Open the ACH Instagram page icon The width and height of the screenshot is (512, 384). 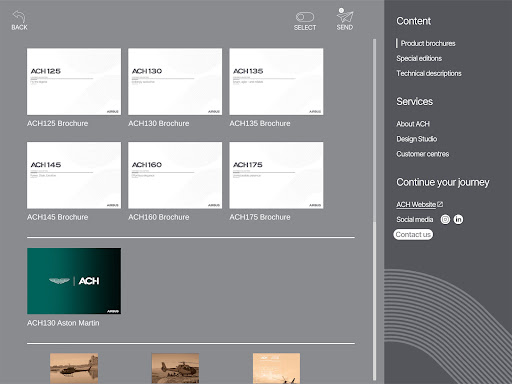[445, 219]
